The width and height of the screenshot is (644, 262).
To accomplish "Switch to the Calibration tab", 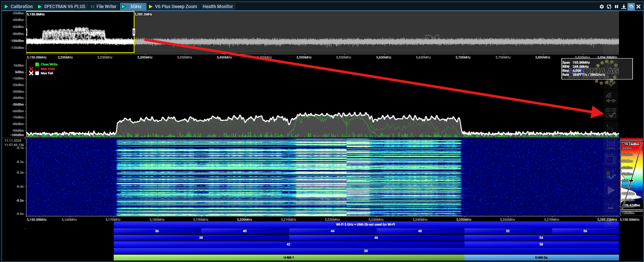I will click(18, 7).
